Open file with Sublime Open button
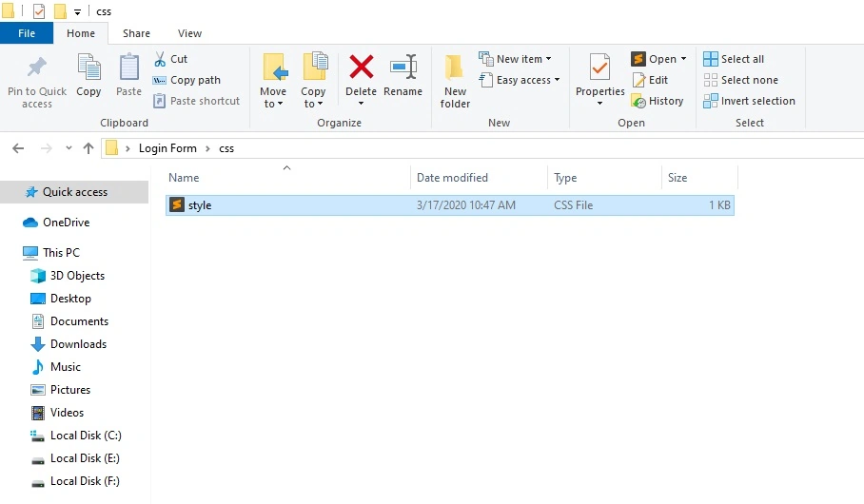 (x=654, y=59)
